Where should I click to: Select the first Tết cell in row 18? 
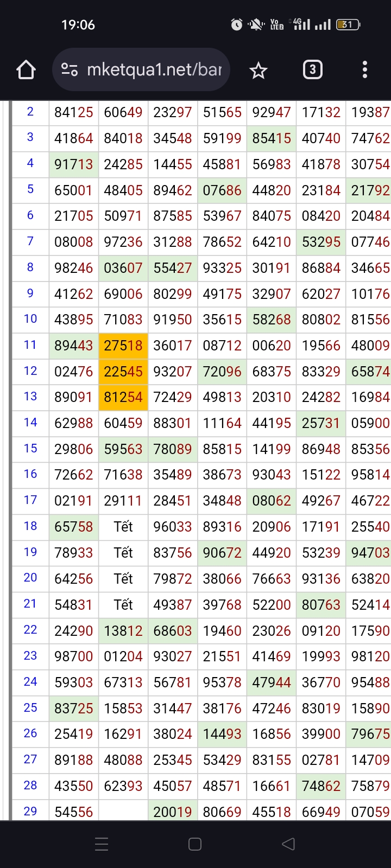(123, 527)
